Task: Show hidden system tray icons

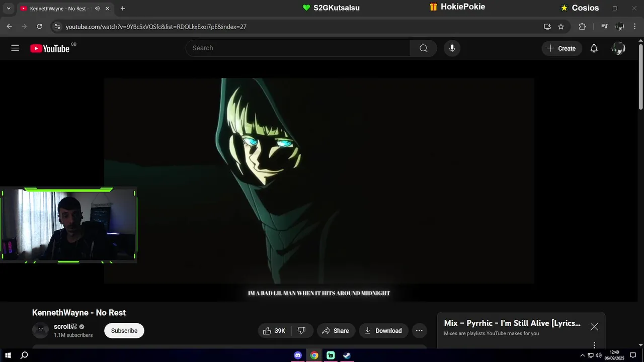Action: 583,355
